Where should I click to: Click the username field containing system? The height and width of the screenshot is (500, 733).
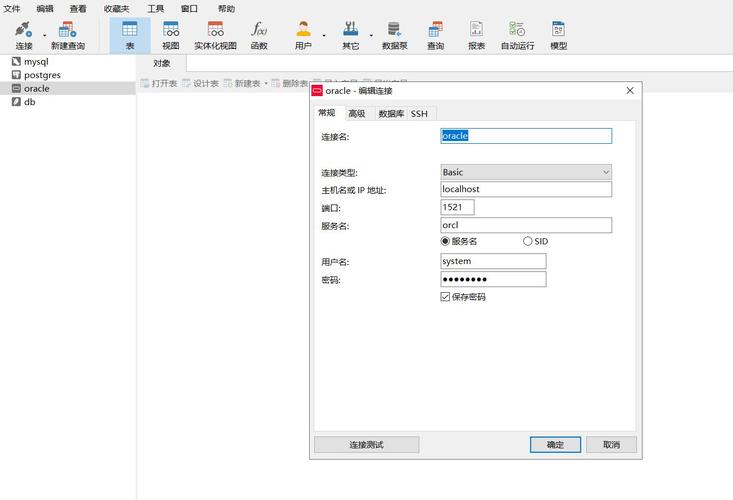pos(493,261)
